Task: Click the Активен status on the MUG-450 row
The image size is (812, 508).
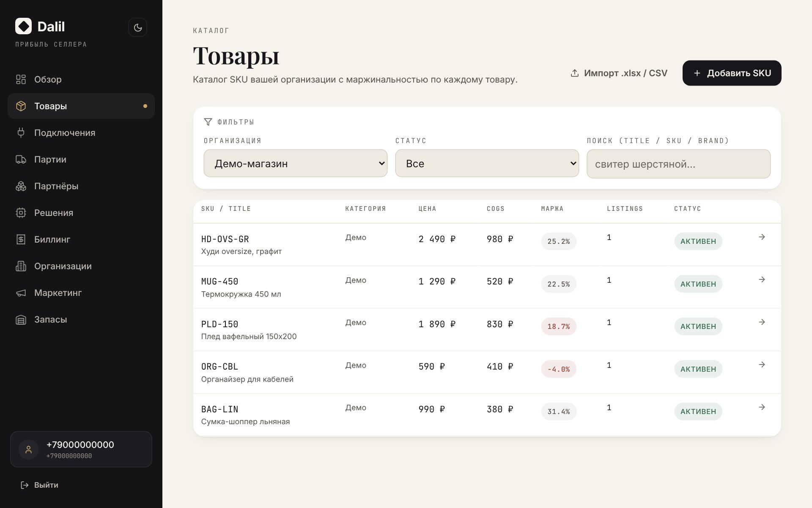Action: coord(698,284)
